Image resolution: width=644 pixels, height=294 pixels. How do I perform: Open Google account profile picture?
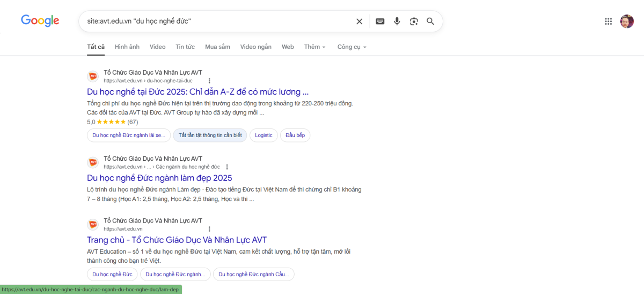627,21
